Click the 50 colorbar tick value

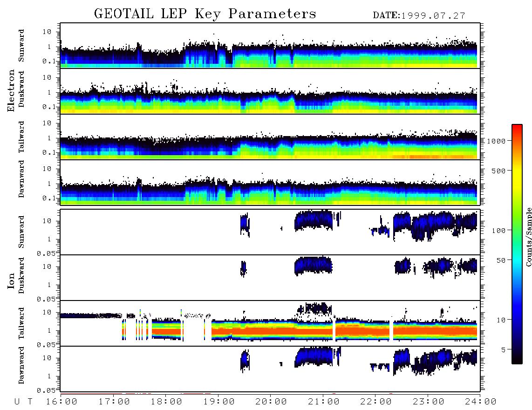pyautogui.click(x=501, y=260)
